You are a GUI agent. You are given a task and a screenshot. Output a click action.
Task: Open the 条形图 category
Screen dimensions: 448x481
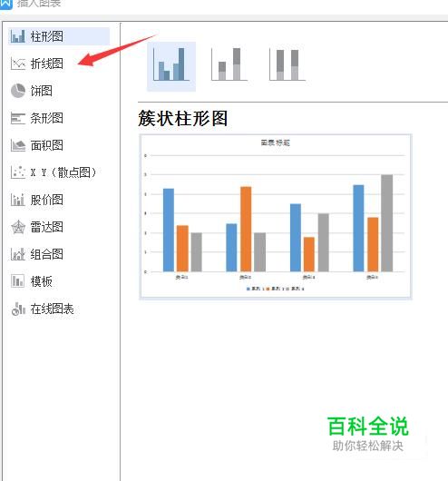click(46, 118)
